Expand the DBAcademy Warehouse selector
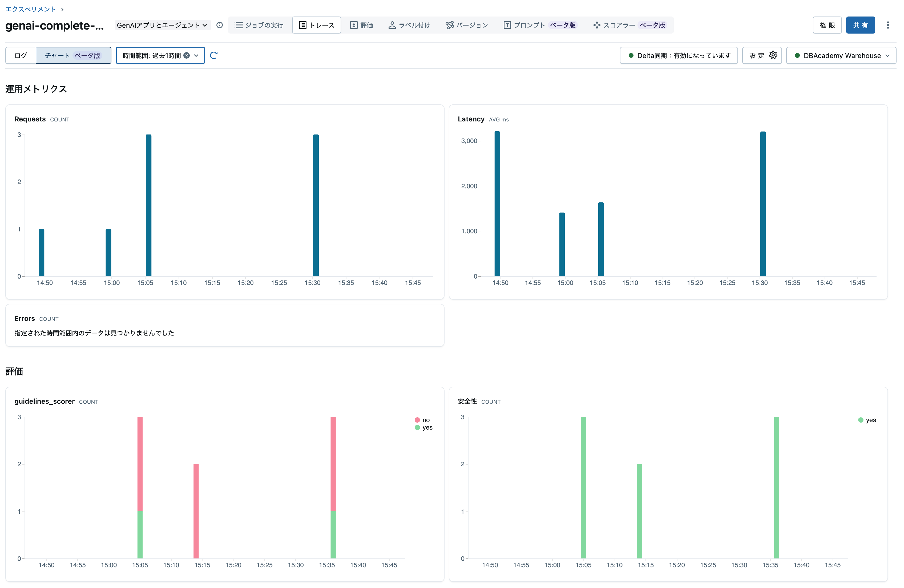904x588 pixels. tap(841, 55)
